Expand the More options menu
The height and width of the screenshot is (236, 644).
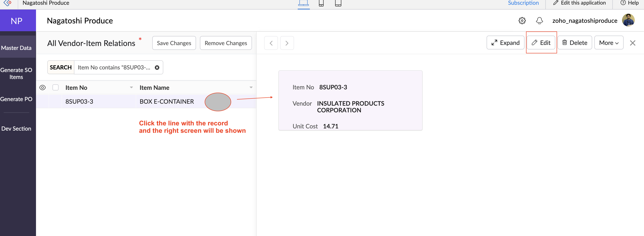pos(608,43)
